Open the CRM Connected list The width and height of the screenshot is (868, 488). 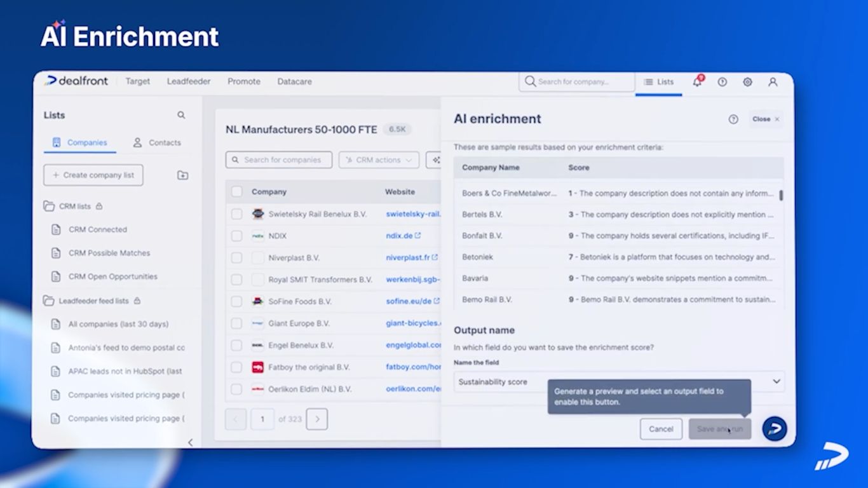point(98,229)
